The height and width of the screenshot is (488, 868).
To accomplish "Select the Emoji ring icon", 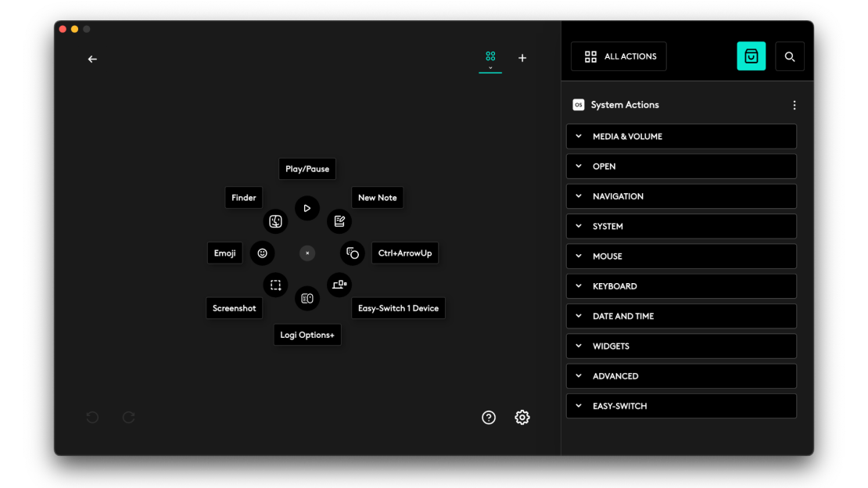I will (x=262, y=253).
